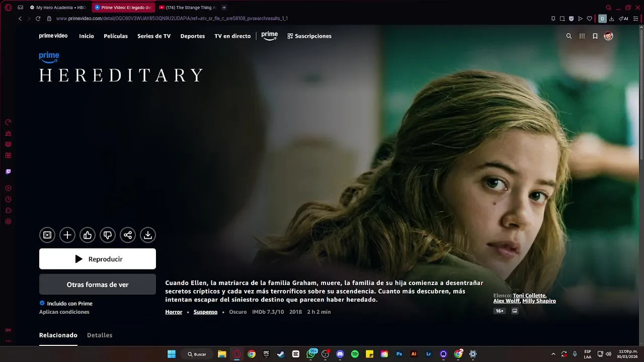Screen dimensions: 644x362
Task: Open Prime Video search magnifier icon
Action: (569, 36)
